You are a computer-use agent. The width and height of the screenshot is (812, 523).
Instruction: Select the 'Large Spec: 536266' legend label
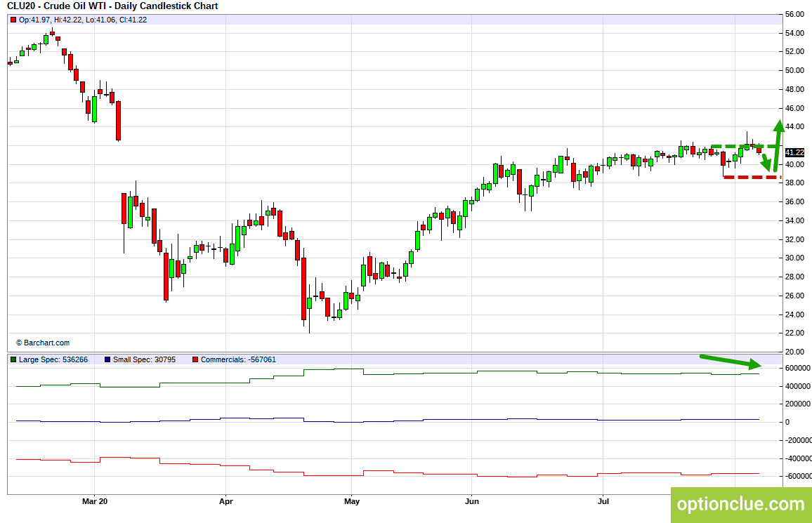coord(53,359)
